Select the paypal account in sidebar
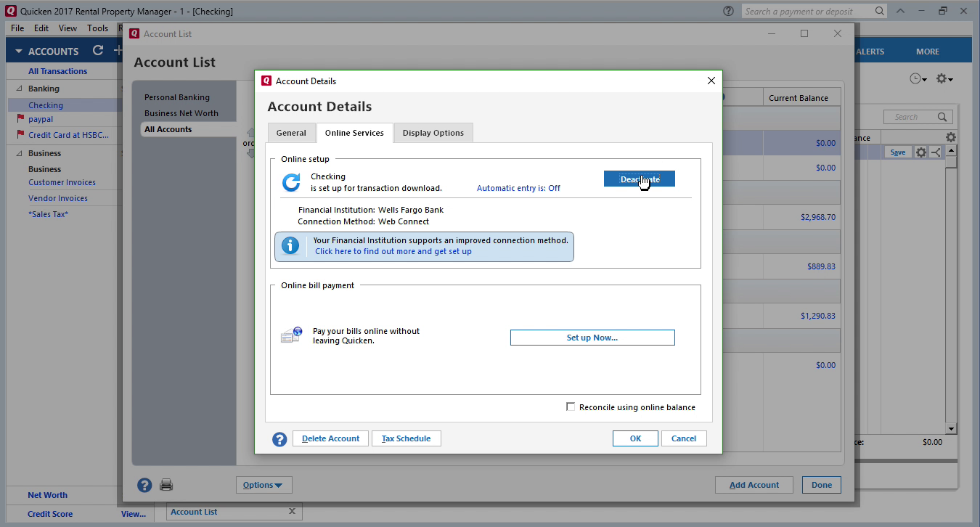The height and width of the screenshot is (527, 980). [41, 119]
